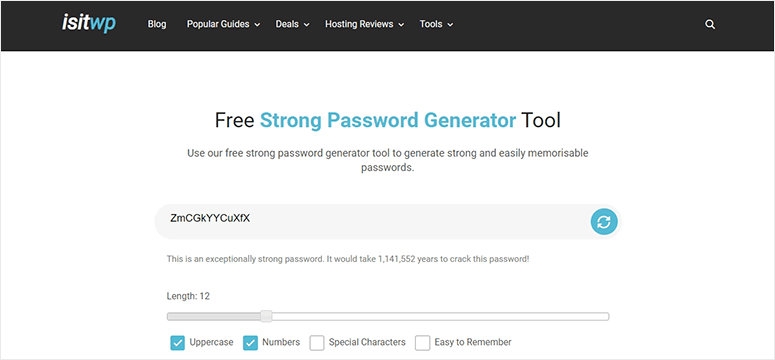Regenerate password with the refresh icon
The width and height of the screenshot is (775, 360).
click(x=603, y=222)
